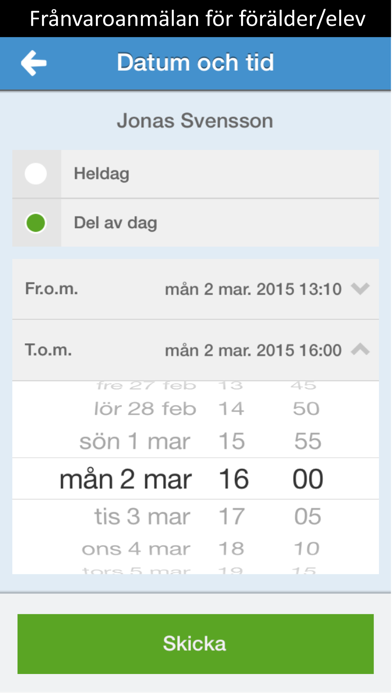Pick sön 1 mar in date wheel
Screen dimensions: 392x696
pos(135,442)
